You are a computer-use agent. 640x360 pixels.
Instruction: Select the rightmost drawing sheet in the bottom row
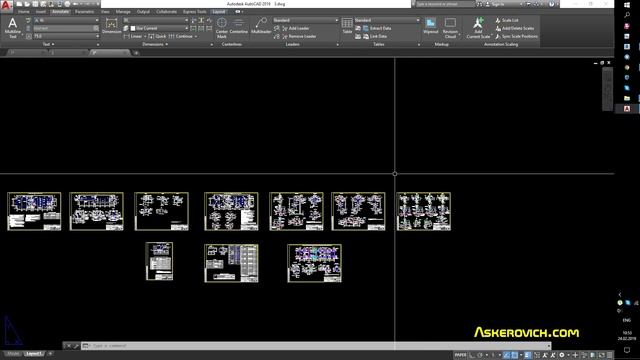tap(314, 263)
